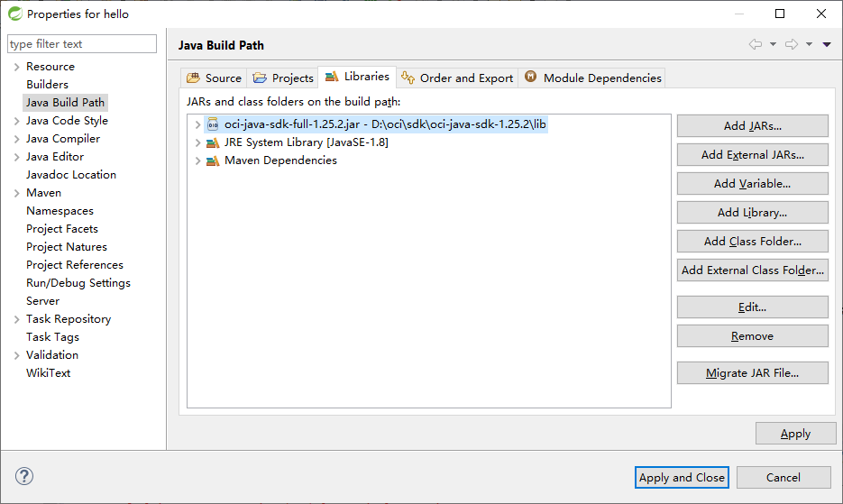This screenshot has width=843, height=504.
Task: Switch to the Source tab
Action: pyautogui.click(x=214, y=78)
